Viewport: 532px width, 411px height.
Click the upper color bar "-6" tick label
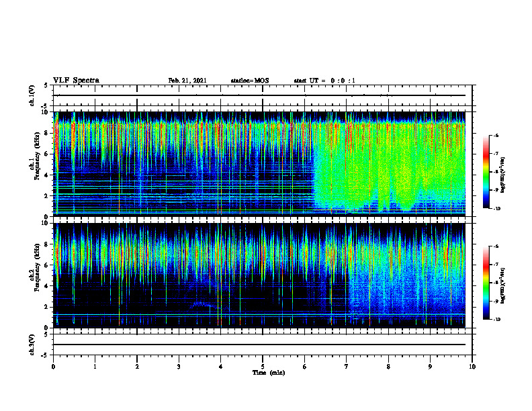tap(496, 136)
